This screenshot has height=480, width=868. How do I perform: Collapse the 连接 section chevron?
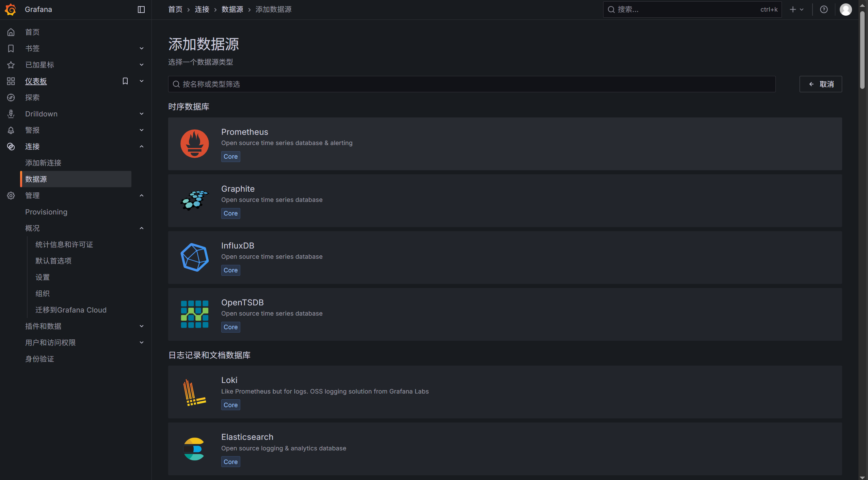point(142,146)
